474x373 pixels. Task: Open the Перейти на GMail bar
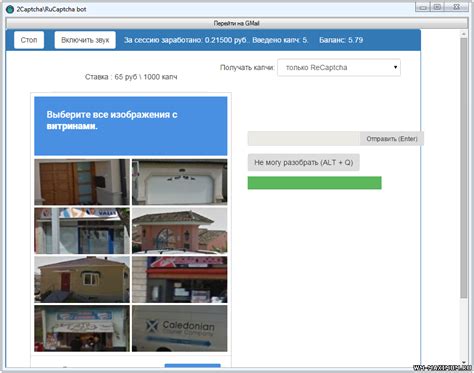coord(236,23)
